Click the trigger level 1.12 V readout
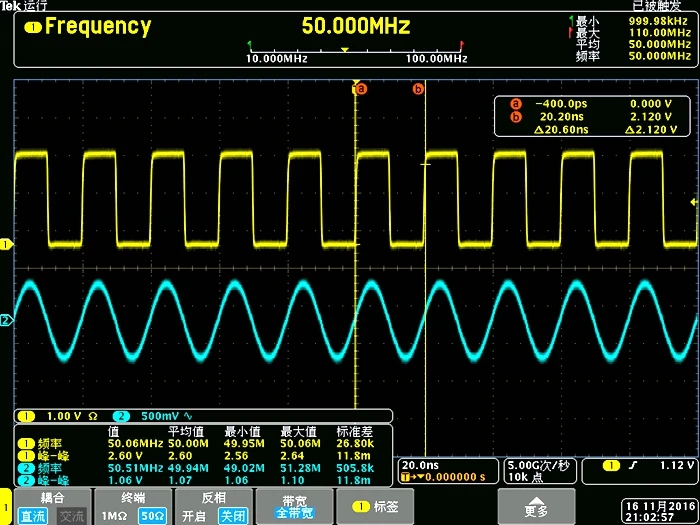Image resolution: width=700 pixels, height=525 pixels. pyautogui.click(x=677, y=466)
